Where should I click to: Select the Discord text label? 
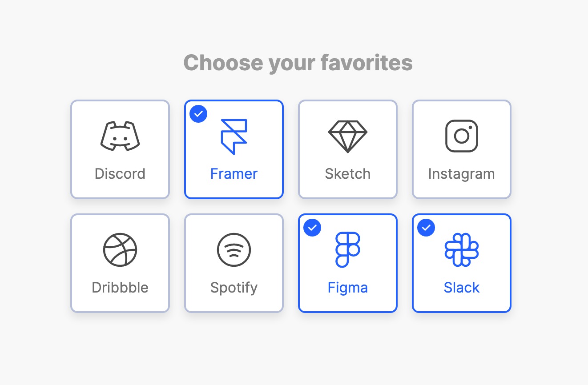(x=120, y=173)
